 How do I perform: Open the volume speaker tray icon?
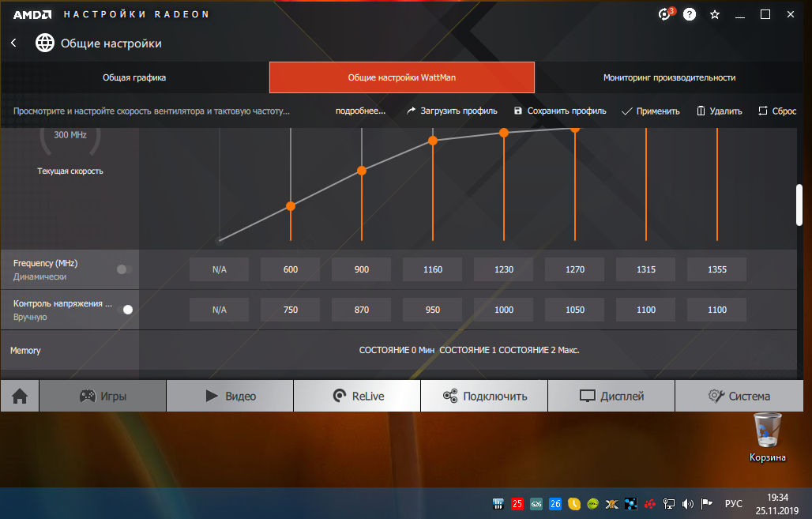click(688, 503)
